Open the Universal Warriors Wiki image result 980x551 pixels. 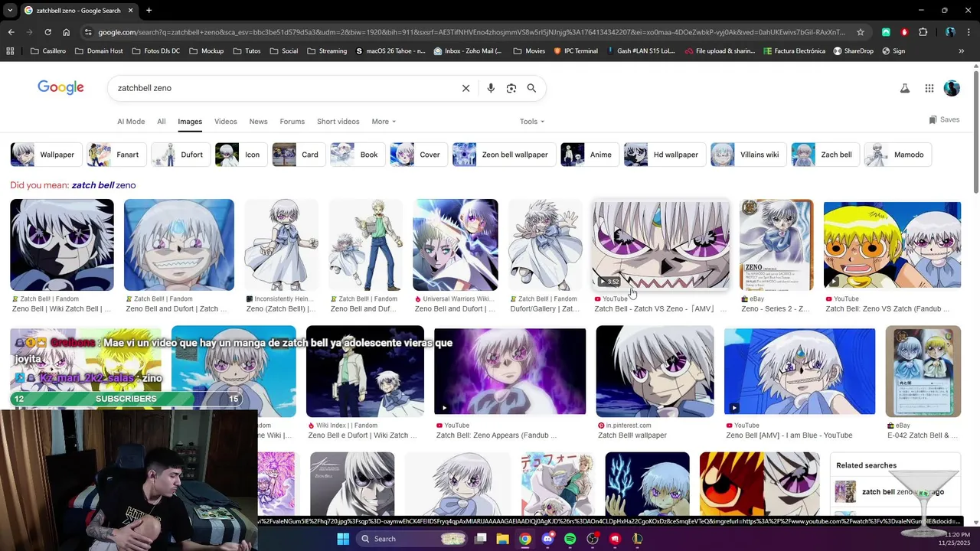(456, 245)
